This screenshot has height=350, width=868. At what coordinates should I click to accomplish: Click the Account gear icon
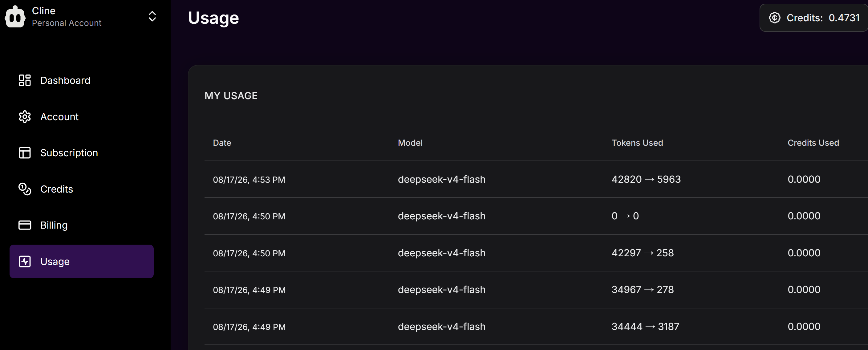point(25,117)
